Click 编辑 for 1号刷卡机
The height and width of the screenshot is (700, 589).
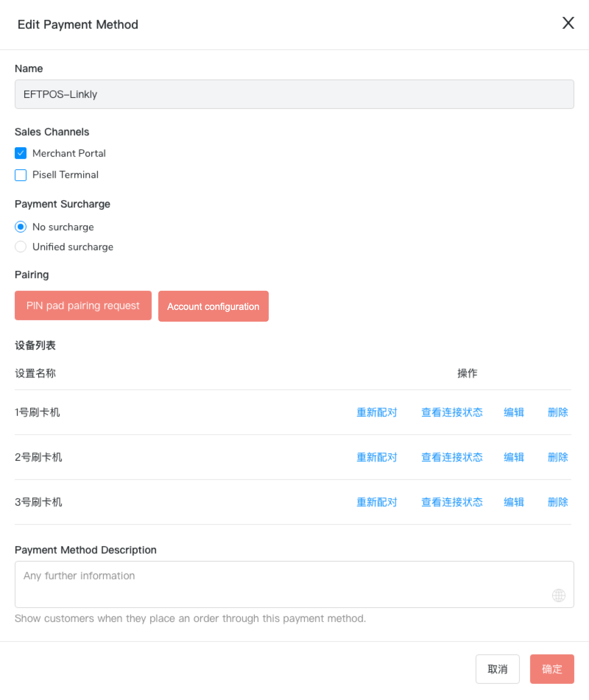tap(514, 412)
